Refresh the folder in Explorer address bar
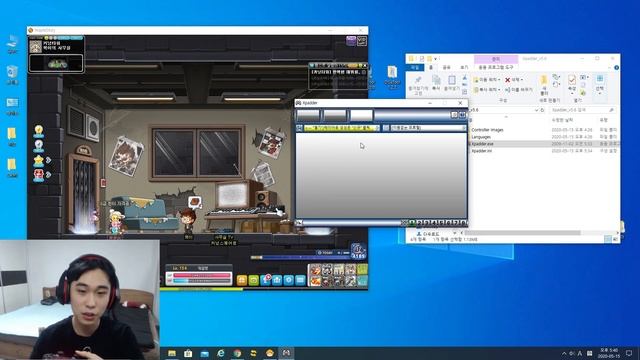This screenshot has height=360, width=640. [542, 110]
